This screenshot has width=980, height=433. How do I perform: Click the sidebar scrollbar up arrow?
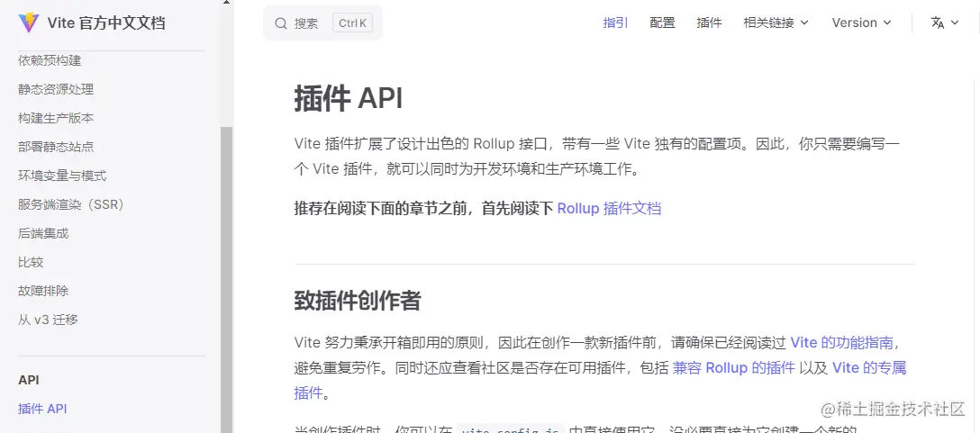coord(226,3)
